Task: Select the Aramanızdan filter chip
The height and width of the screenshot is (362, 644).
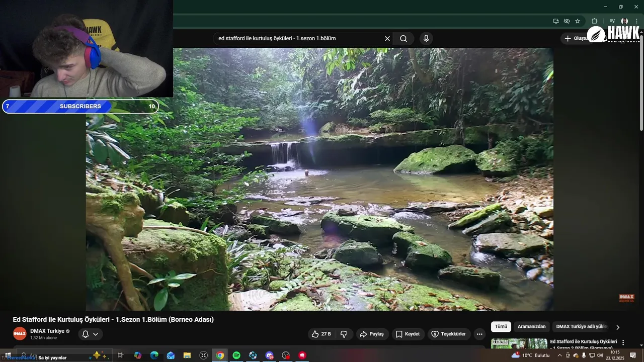Action: (x=531, y=327)
